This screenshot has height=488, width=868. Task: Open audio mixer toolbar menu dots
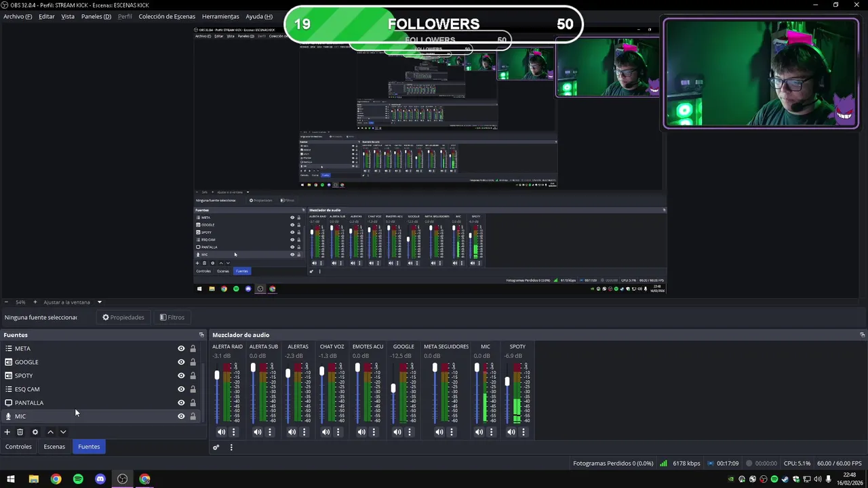pos(231,447)
